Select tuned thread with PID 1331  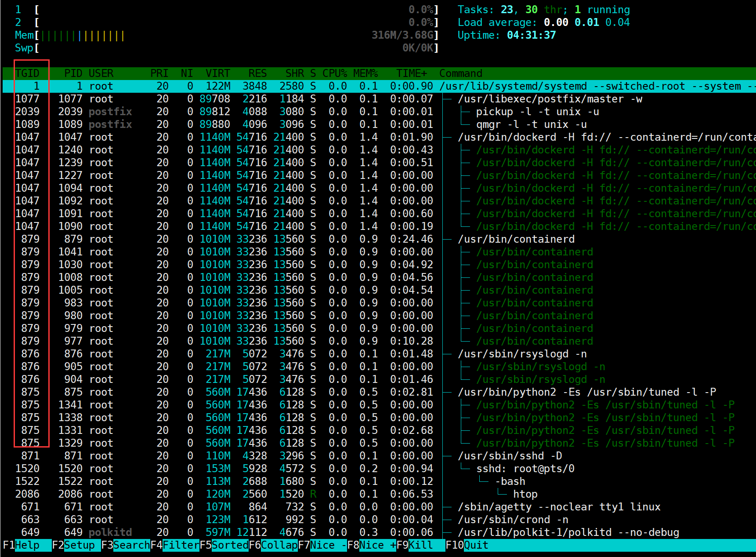[x=379, y=430]
